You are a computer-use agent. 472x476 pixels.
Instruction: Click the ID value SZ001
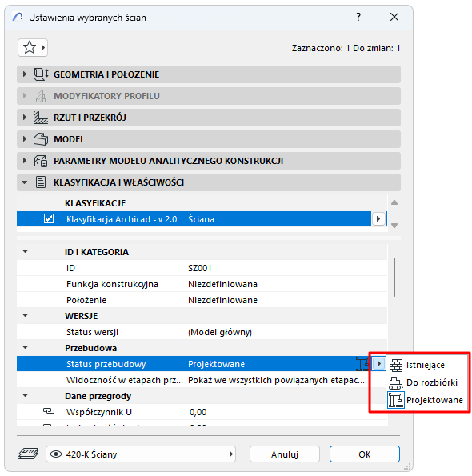[200, 268]
